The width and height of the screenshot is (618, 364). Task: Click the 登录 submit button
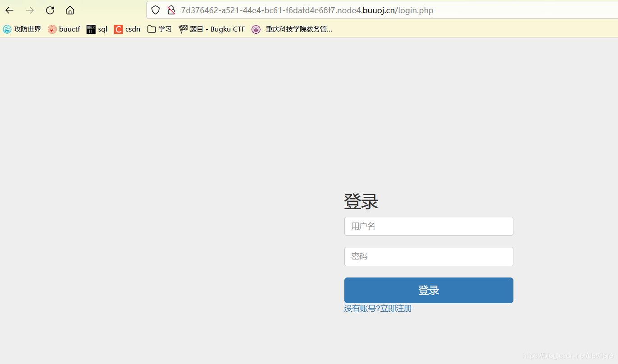[x=428, y=290]
